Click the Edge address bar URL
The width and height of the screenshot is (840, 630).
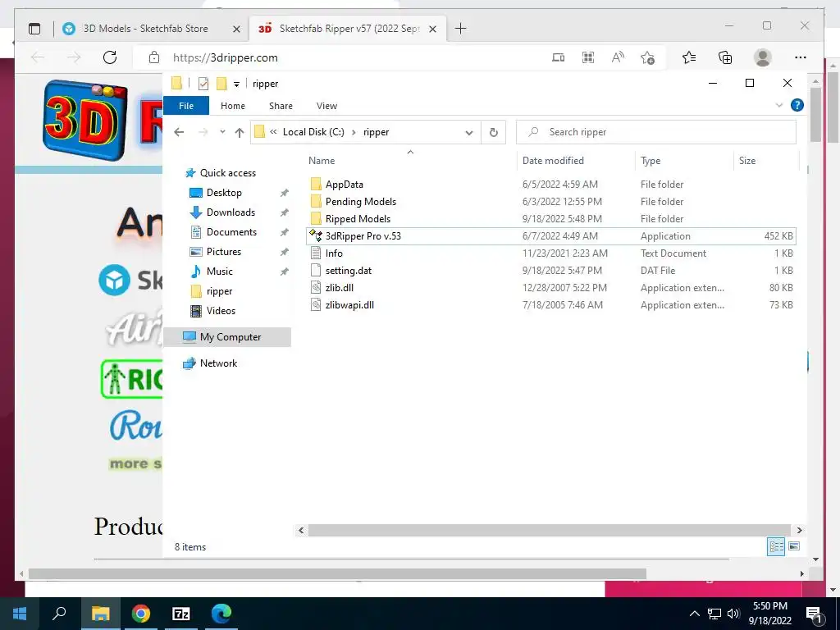pos(225,58)
